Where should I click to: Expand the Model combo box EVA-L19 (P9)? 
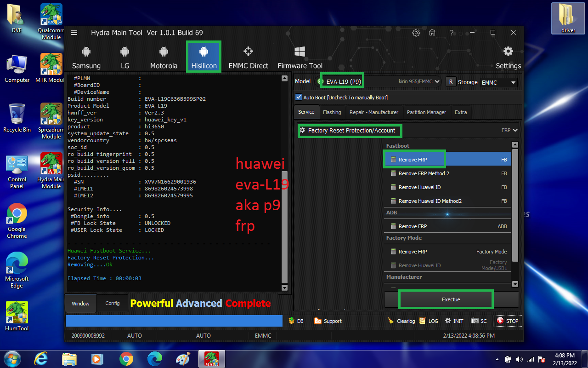point(379,81)
